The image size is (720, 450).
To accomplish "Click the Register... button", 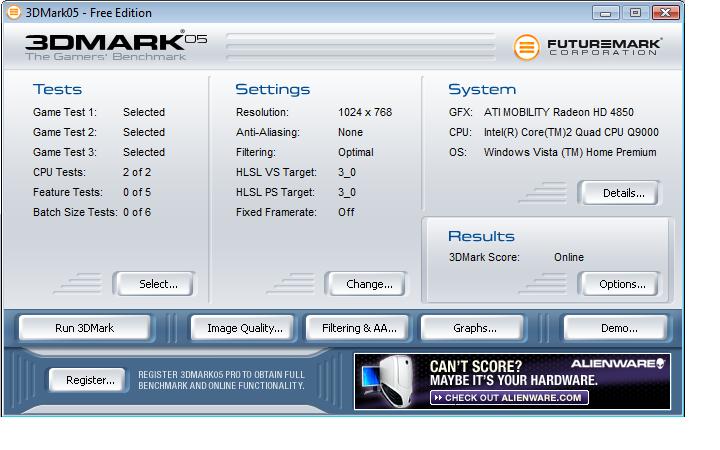I will coord(87,380).
